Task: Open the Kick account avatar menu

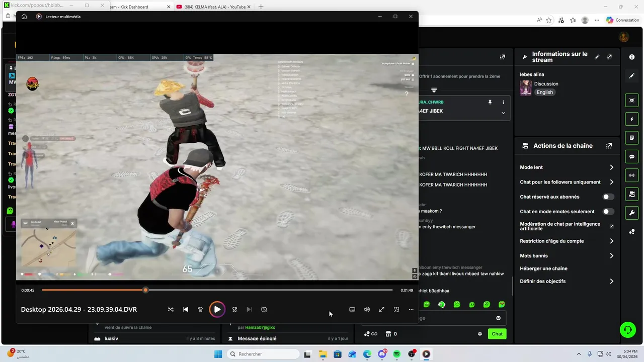Action: 624,37
